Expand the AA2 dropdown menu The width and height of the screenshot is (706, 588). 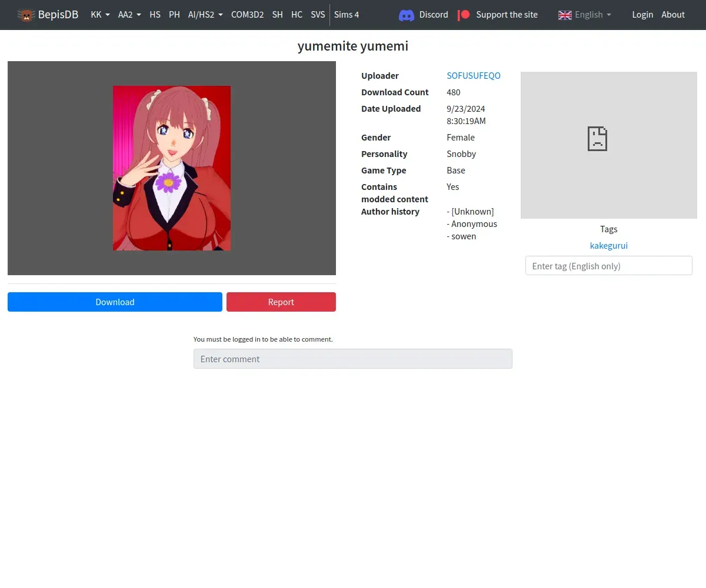click(129, 15)
